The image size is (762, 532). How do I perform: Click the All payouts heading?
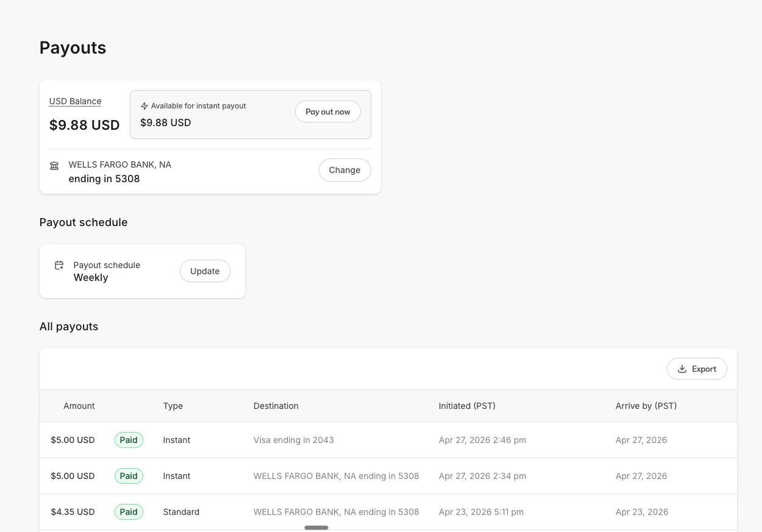pyautogui.click(x=69, y=327)
